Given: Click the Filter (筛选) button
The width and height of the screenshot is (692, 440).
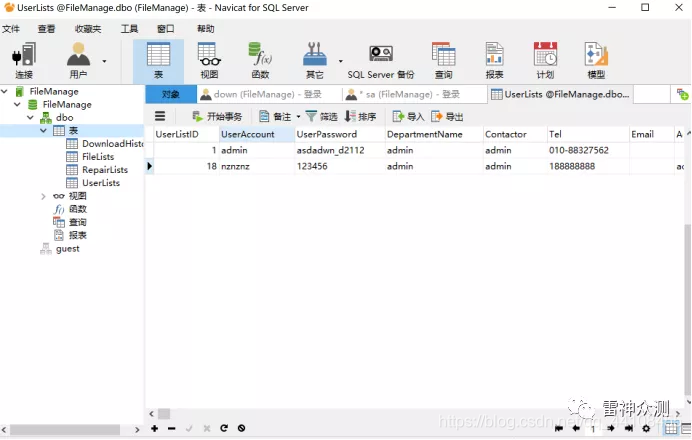Looking at the screenshot, I should click(x=322, y=117).
